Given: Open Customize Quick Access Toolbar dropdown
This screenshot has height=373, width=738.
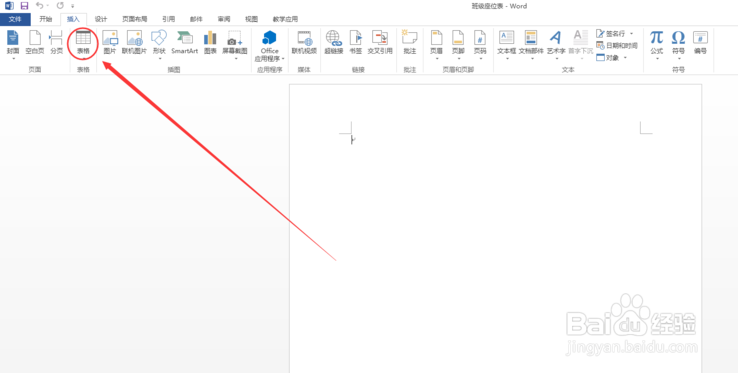Looking at the screenshot, I should [72, 7].
